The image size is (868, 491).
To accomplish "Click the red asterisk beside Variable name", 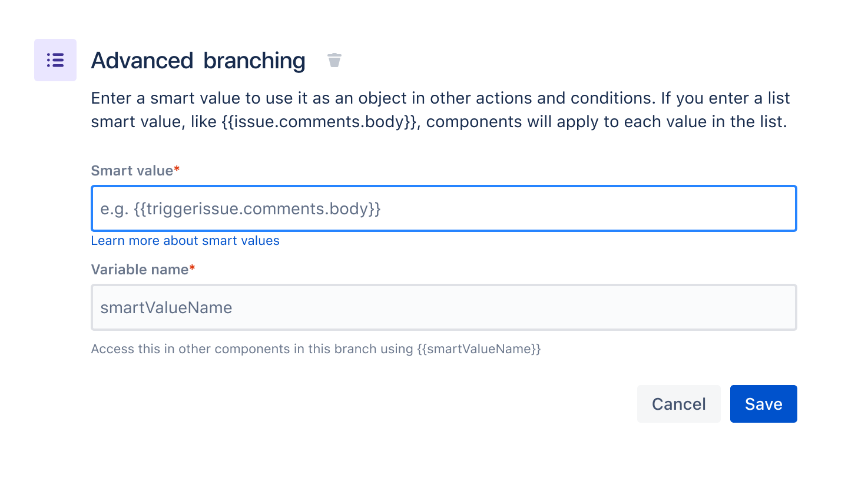I will tap(193, 268).
